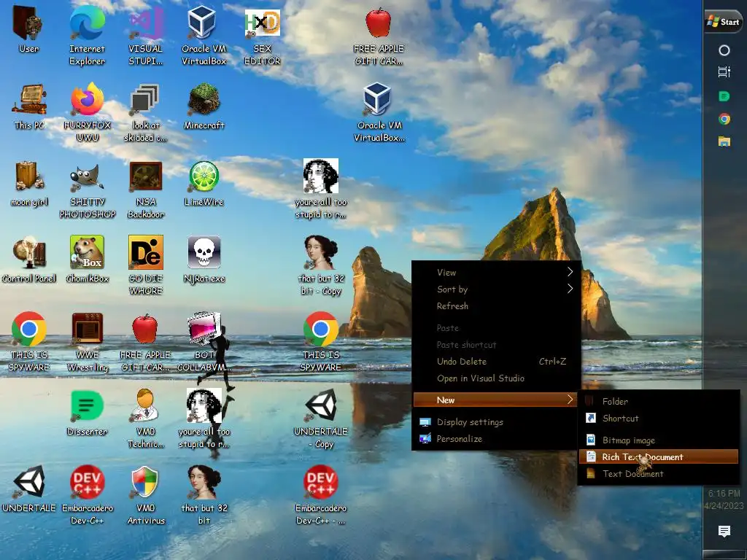Open the LimeWire desktop icon
The image size is (747, 560).
tap(204, 184)
